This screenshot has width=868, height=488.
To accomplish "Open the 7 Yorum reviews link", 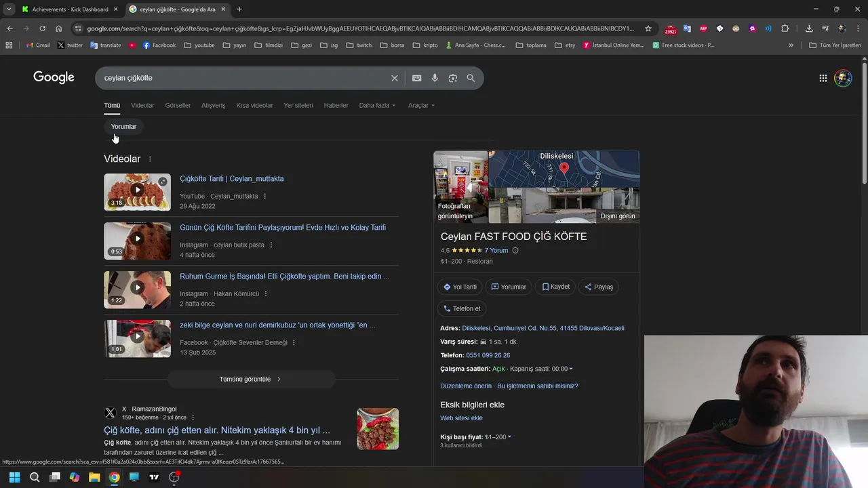I will (496, 251).
